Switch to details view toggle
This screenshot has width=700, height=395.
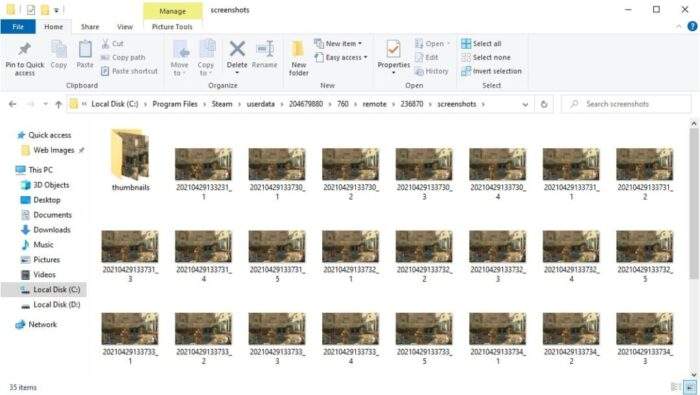pos(676,387)
